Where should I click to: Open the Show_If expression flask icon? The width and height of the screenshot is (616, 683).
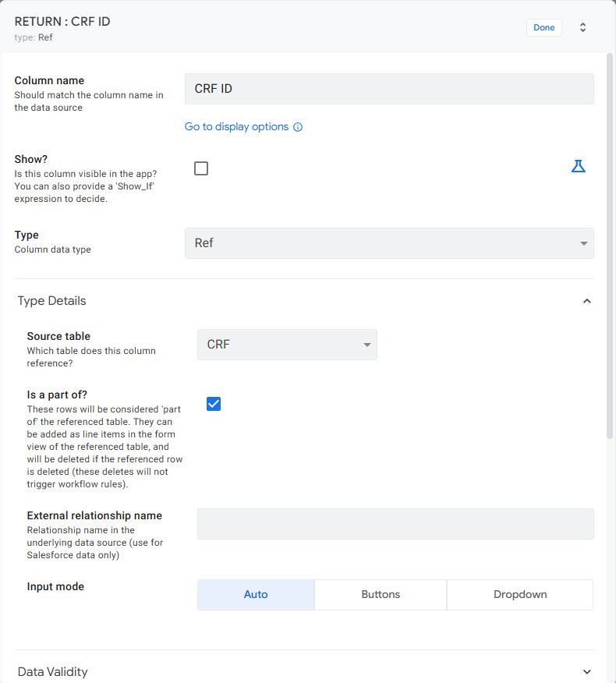coord(578,166)
